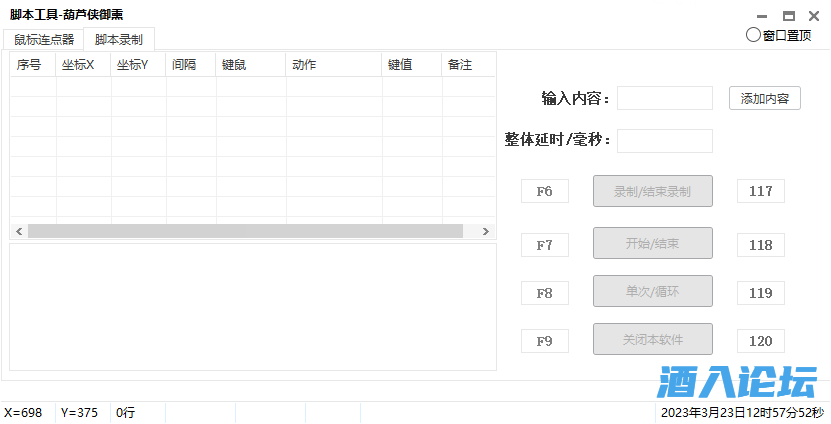Viewport: 831px width, 424px height.
Task: Click the 单次/循环 button
Action: (652, 291)
